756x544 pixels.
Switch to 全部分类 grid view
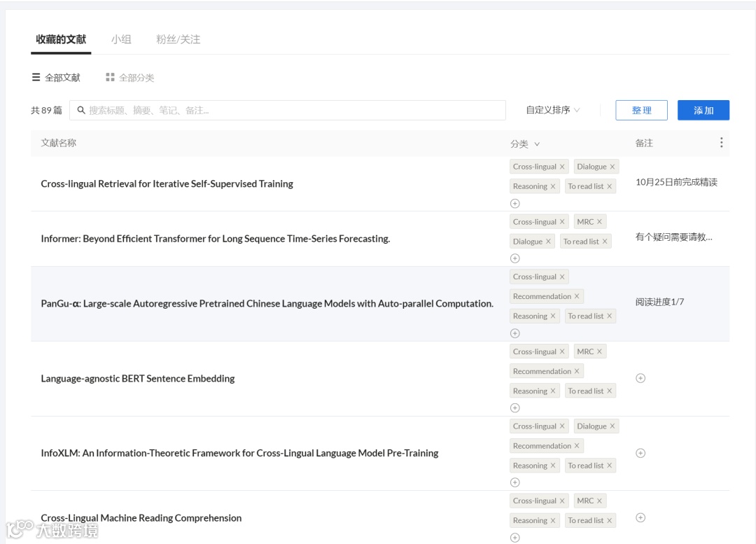(129, 78)
